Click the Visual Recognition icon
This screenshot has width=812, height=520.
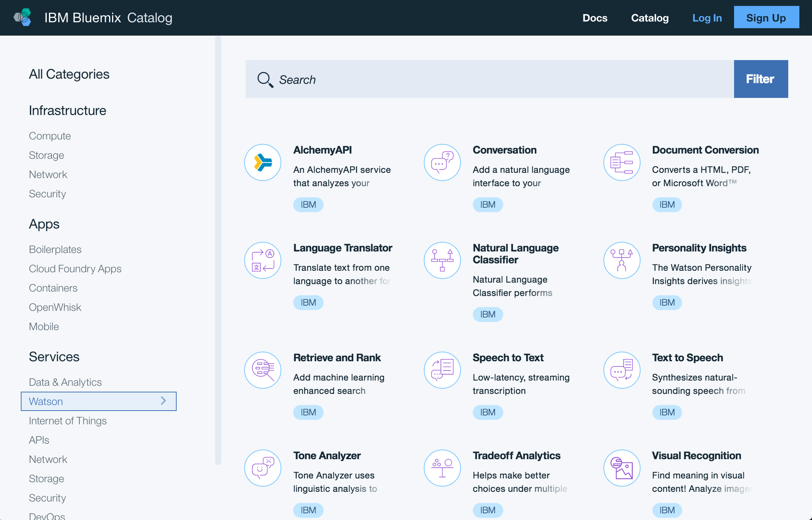coord(622,468)
